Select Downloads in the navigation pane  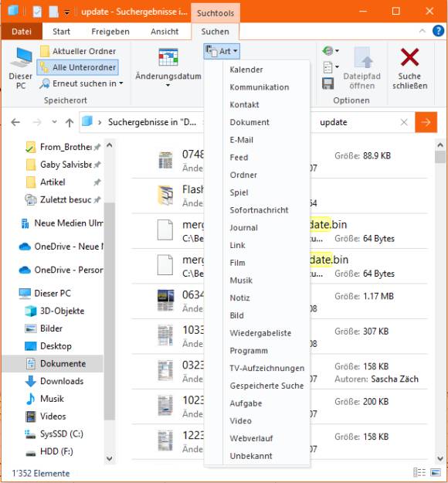point(62,381)
